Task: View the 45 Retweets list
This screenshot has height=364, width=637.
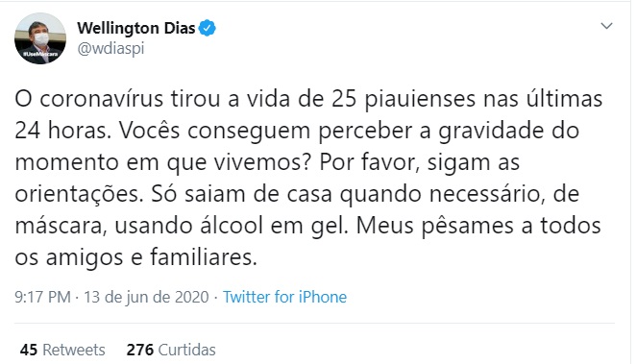Action: coord(62,350)
